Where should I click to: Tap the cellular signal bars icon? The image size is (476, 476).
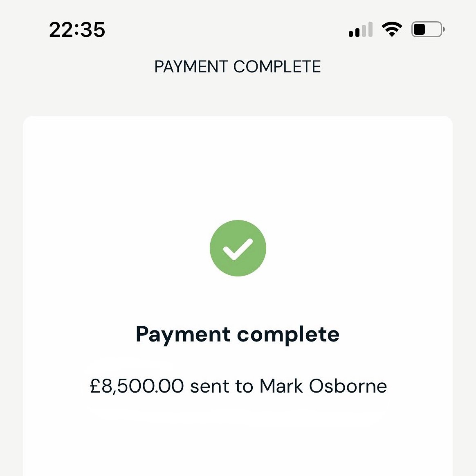[x=360, y=30]
